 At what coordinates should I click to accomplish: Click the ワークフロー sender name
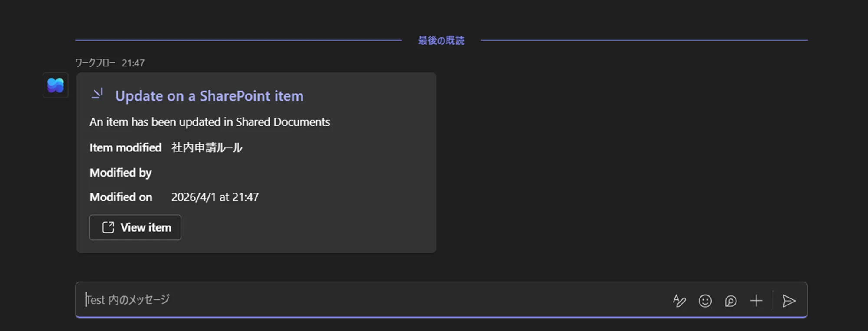95,63
